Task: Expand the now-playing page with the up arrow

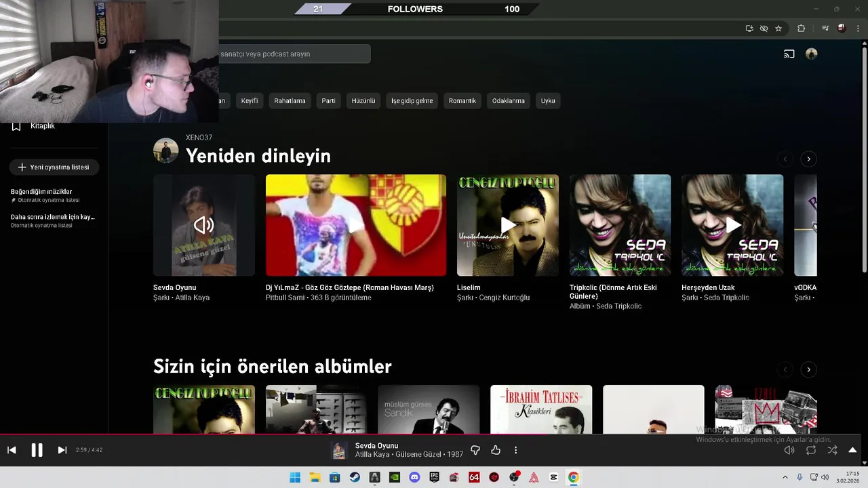Action: (x=852, y=450)
